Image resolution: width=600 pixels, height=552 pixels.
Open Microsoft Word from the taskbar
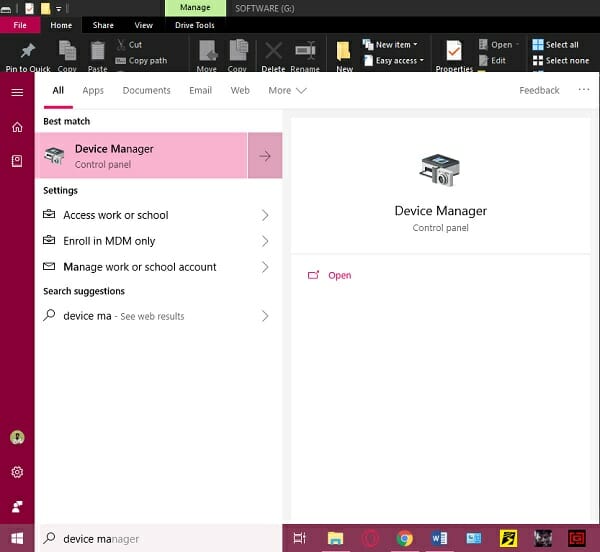[439, 538]
